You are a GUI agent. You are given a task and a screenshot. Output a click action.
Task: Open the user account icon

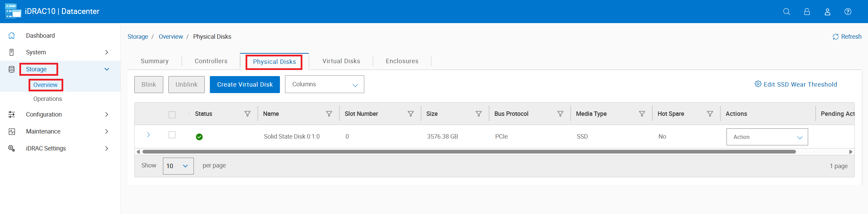(828, 12)
